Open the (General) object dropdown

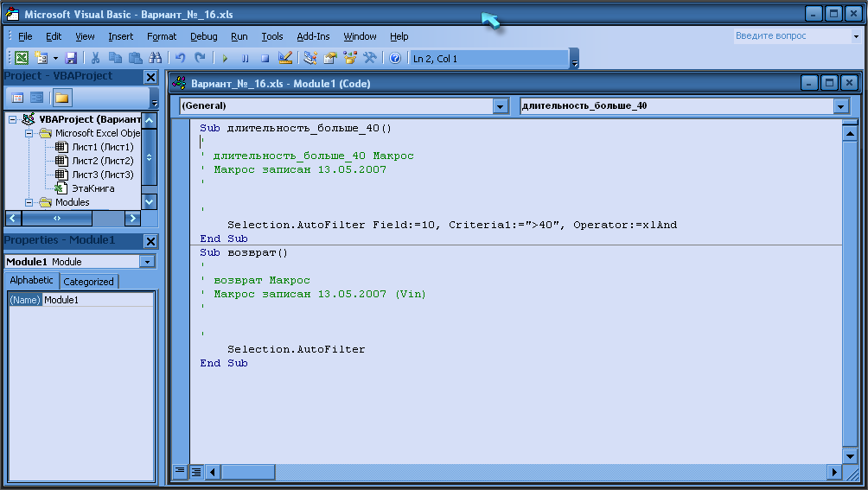tap(500, 106)
